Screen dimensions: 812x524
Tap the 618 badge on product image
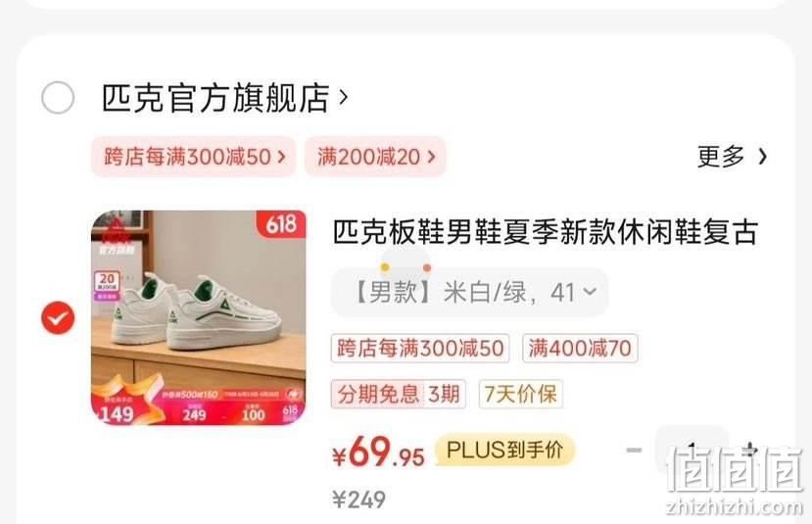pos(281,224)
